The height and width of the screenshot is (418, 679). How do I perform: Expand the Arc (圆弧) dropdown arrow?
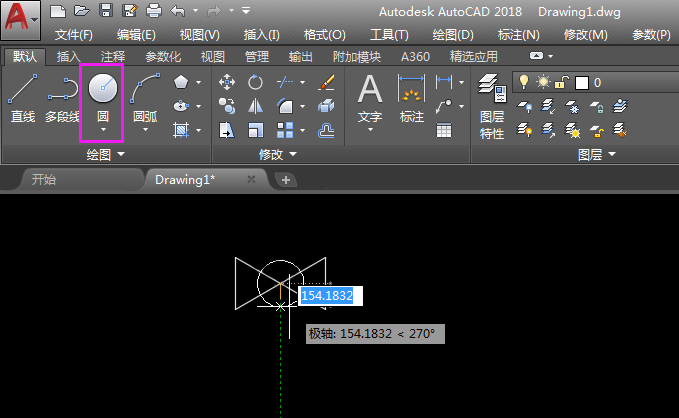146,130
